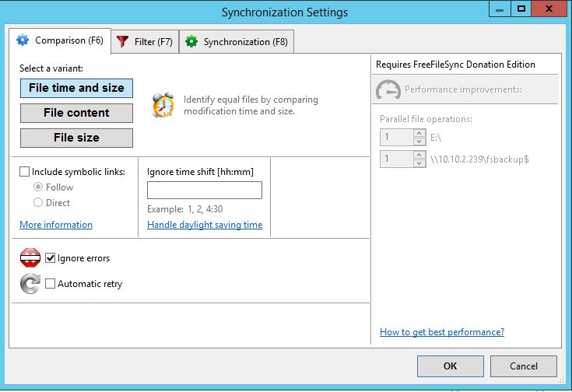Click the green gear Synchronization icon

191,41
